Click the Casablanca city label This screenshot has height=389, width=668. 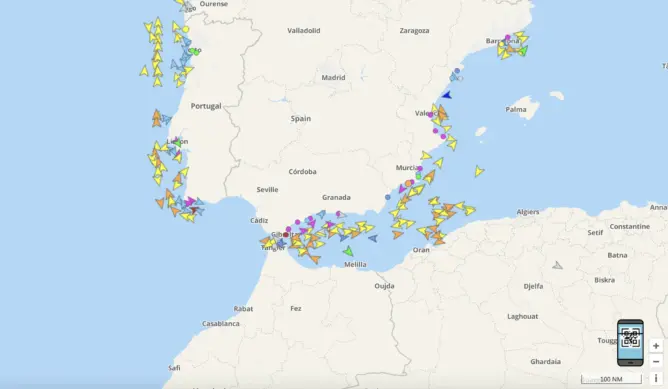pyautogui.click(x=221, y=324)
